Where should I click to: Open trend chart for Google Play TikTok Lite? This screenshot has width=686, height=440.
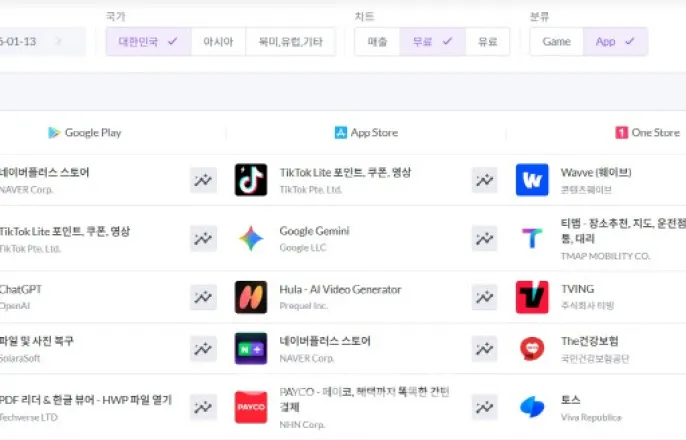pyautogui.click(x=203, y=238)
